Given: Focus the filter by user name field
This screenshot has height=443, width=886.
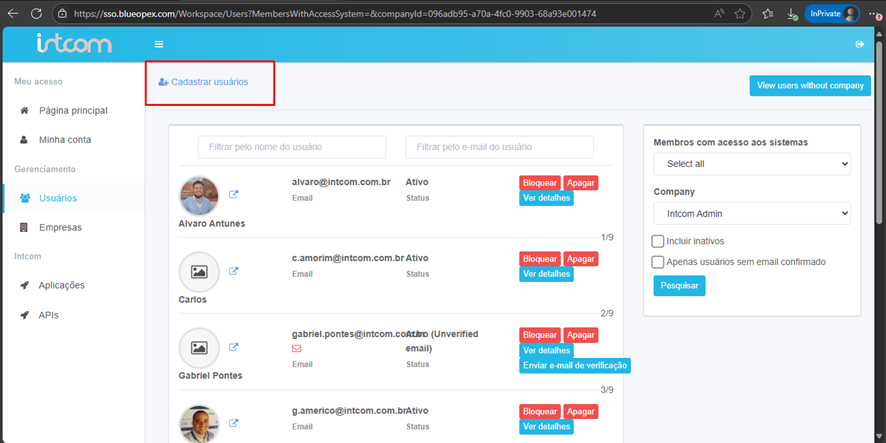Looking at the screenshot, I should coord(292,147).
